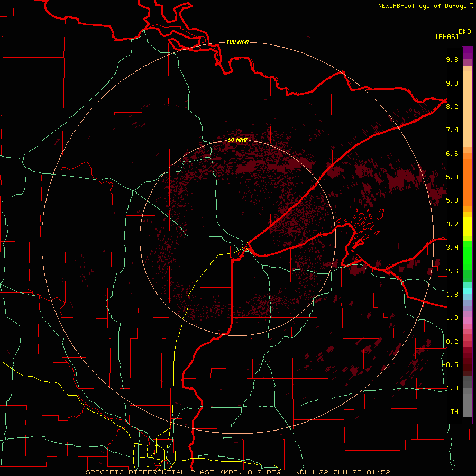476x476 pixels.
Task: Click the TH label on the scale
Action: (454, 412)
